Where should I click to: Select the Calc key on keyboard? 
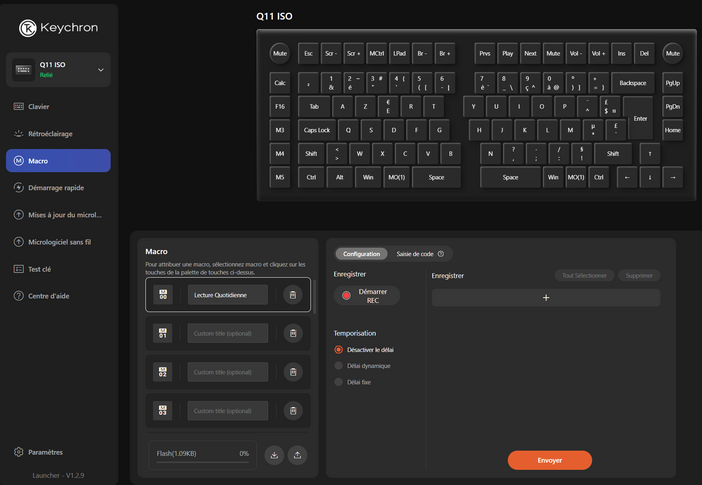[x=280, y=83]
